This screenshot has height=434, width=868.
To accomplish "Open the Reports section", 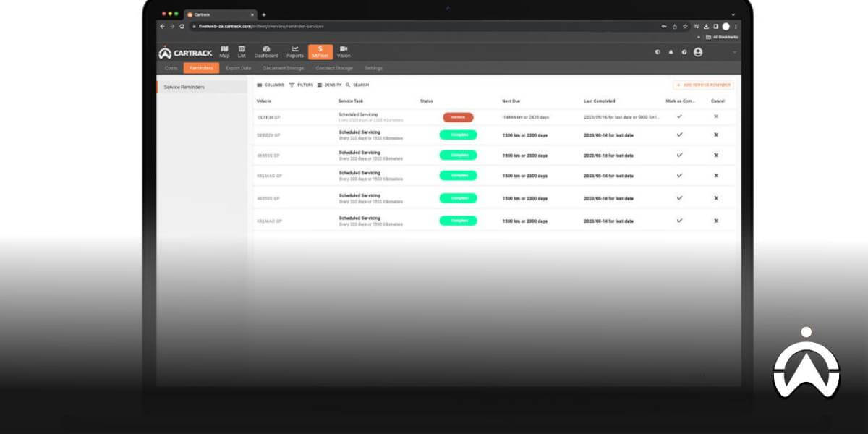I will [295, 52].
